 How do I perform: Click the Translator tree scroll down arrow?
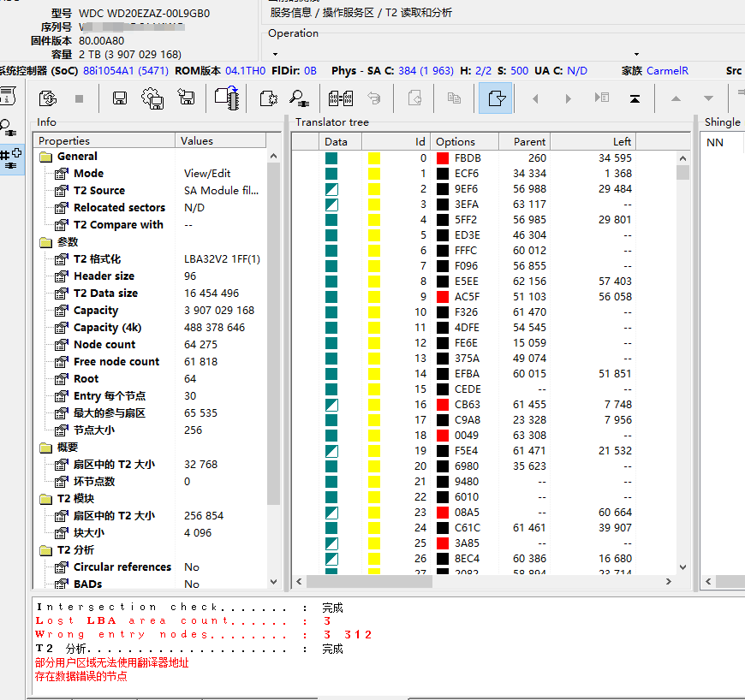(x=682, y=567)
